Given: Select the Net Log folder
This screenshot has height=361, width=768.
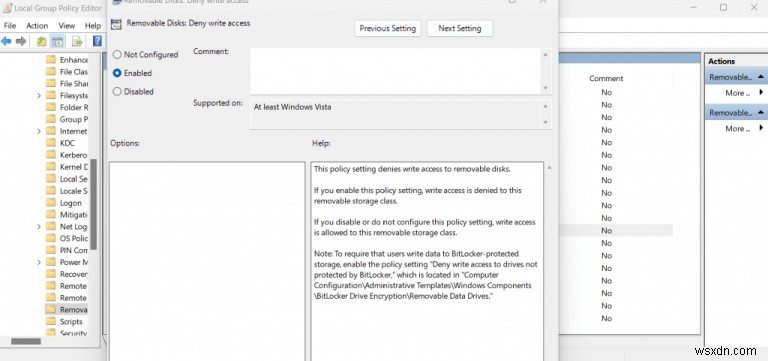Looking at the screenshot, I should [67, 226].
